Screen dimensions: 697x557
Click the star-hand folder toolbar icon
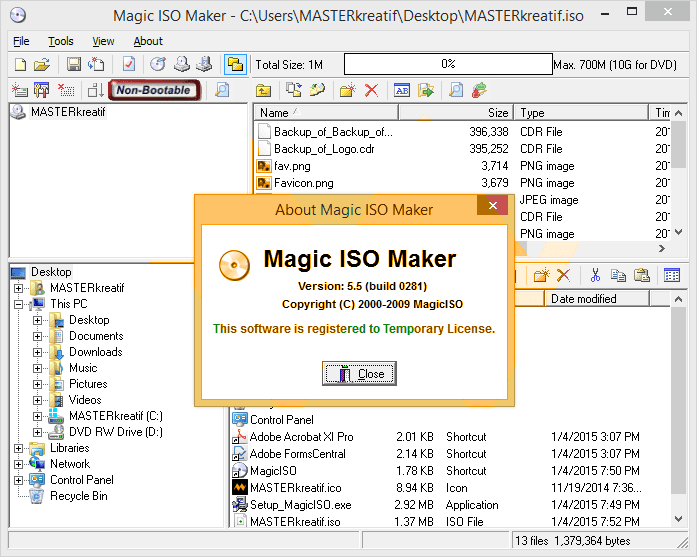tap(317, 90)
